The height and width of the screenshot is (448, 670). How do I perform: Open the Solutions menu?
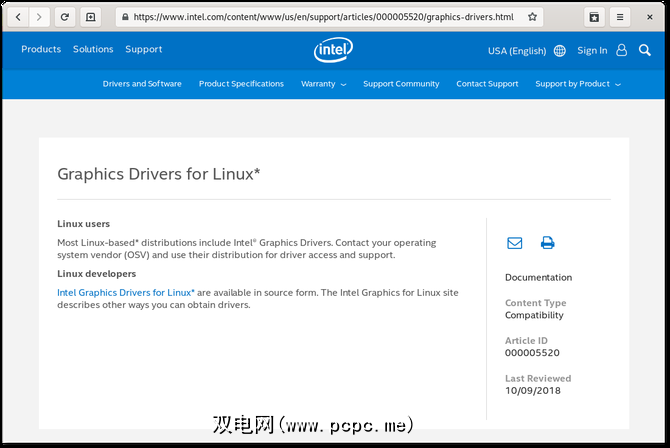tap(93, 49)
